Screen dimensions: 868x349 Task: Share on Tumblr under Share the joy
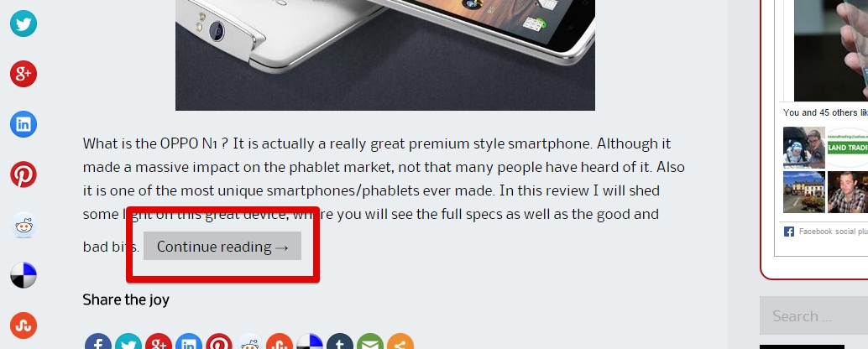click(340, 341)
